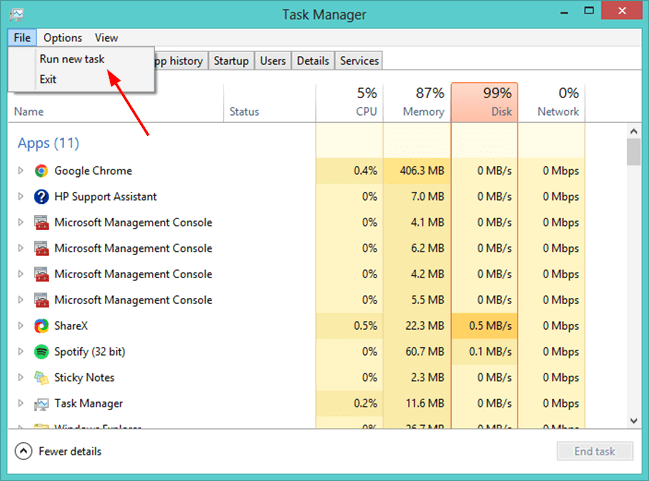The width and height of the screenshot is (649, 481).
Task: Expand the Sticky Notes row
Action: 20,378
